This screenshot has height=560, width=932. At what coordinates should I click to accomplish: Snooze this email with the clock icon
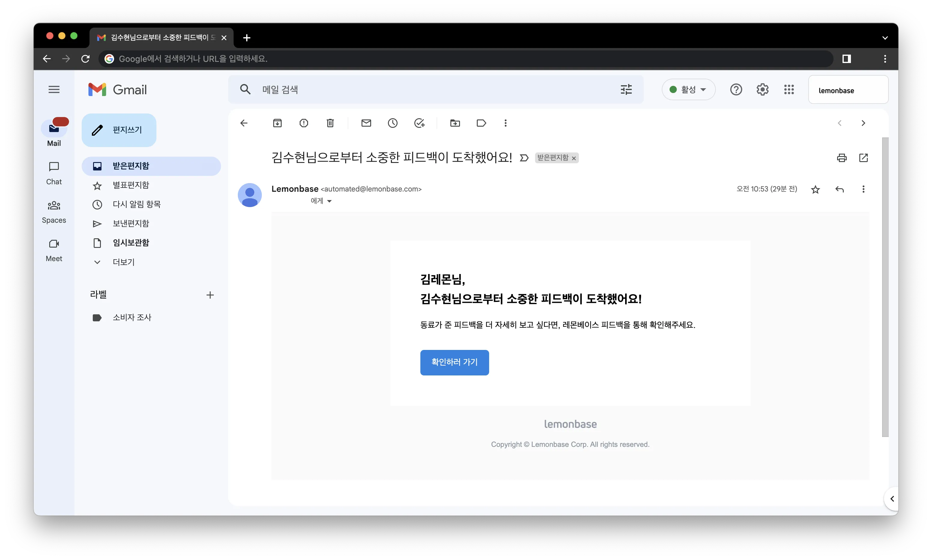[392, 123]
